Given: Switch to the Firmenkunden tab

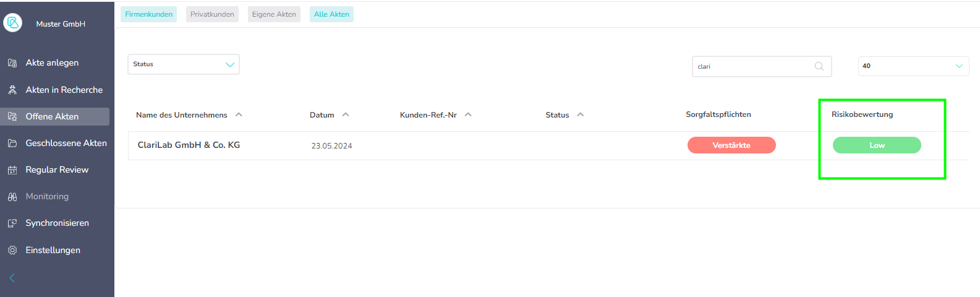Looking at the screenshot, I should [x=149, y=14].
